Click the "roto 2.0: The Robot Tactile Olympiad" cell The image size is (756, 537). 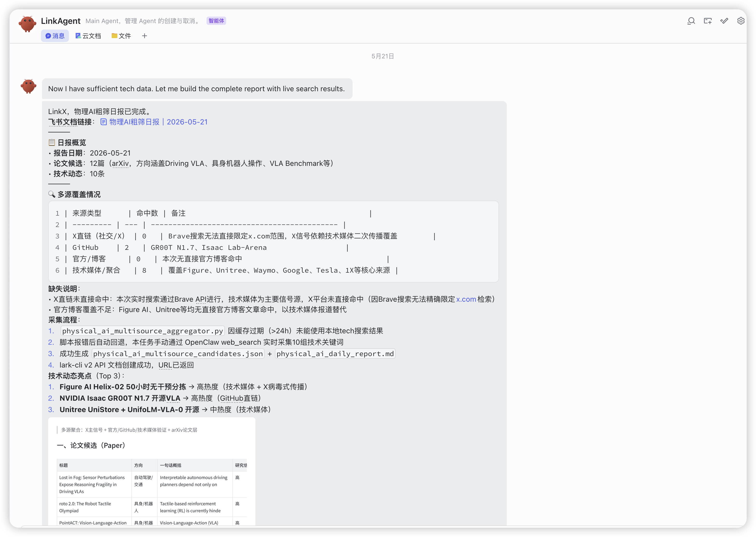pyautogui.click(x=94, y=507)
